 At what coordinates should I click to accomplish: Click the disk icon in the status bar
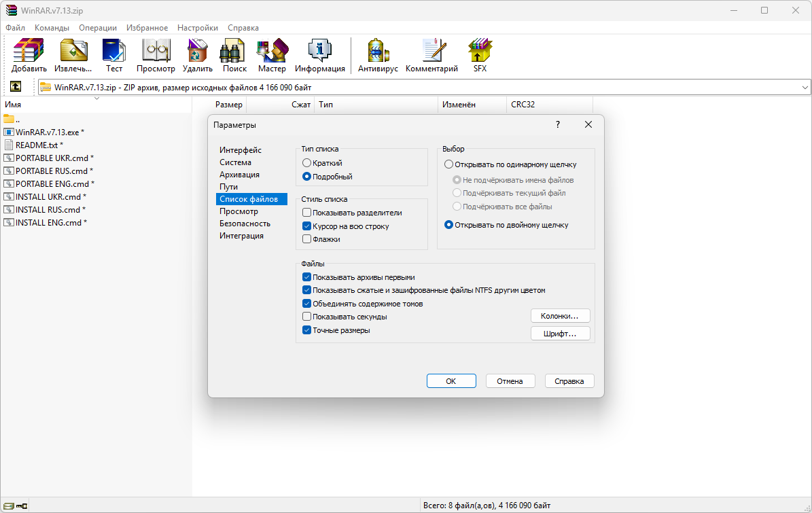[x=8, y=506]
